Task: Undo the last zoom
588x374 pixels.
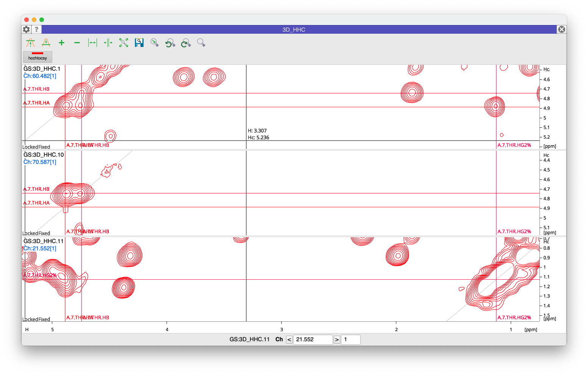Action: click(170, 43)
